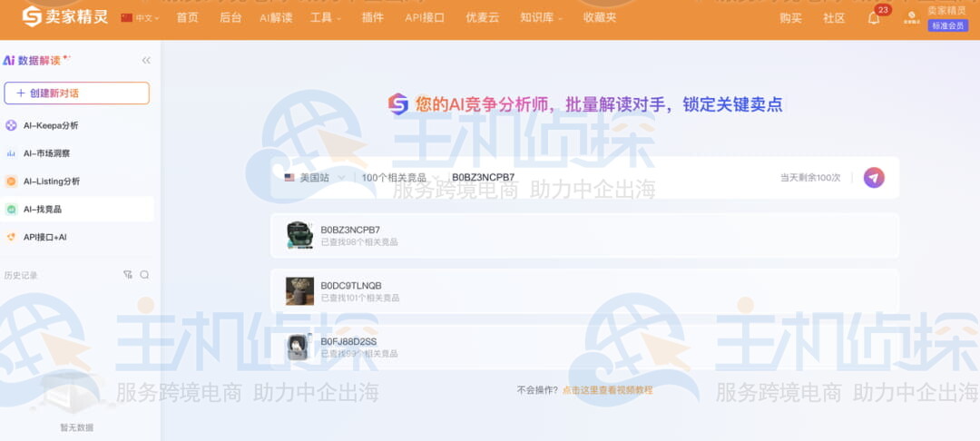
Task: Select AI-找竞品 in sidebar
Action: 77,210
